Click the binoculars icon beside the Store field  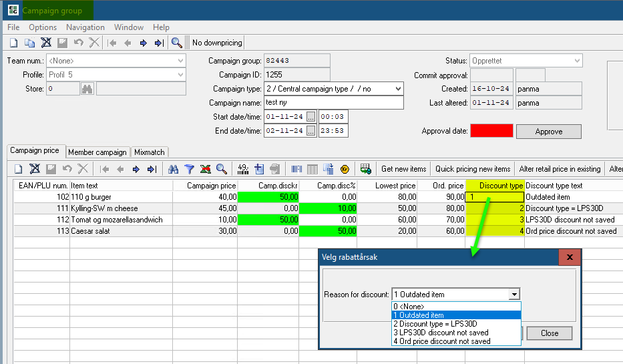click(x=87, y=88)
